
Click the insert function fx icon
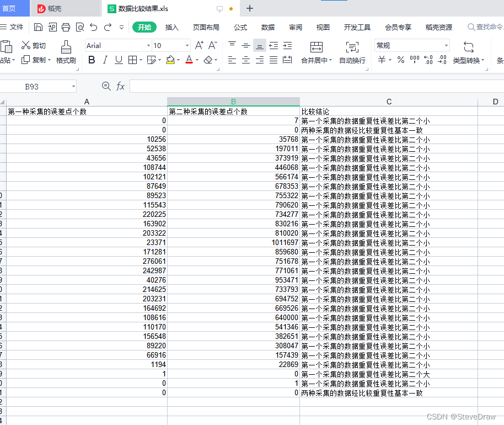coord(120,86)
